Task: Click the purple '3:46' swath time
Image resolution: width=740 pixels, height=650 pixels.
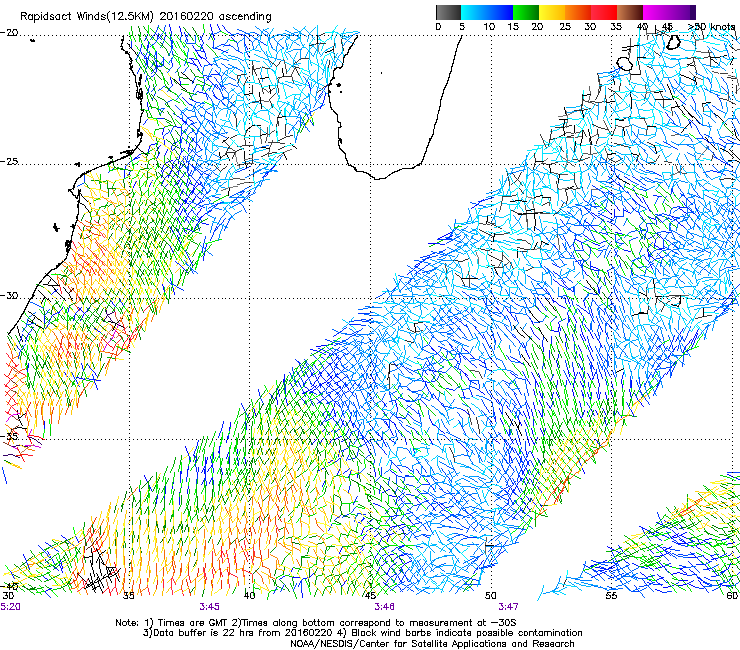Action: 385,607
